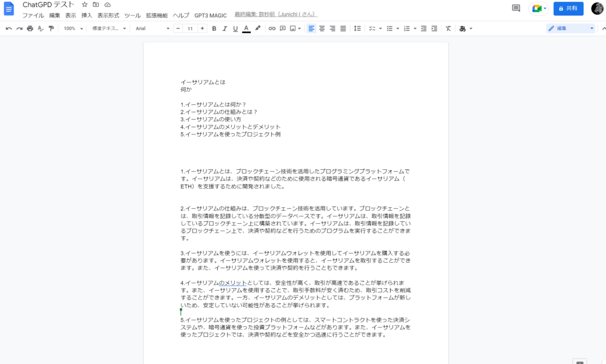This screenshot has width=606, height=364.
Task: Align text to the left
Action: [311, 28]
